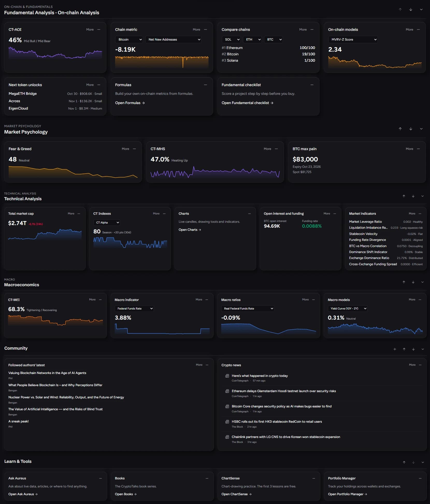Open article Valuing Blockchain Networks in Age of AI Agents
The width and height of the screenshot is (430, 504).
47,373
